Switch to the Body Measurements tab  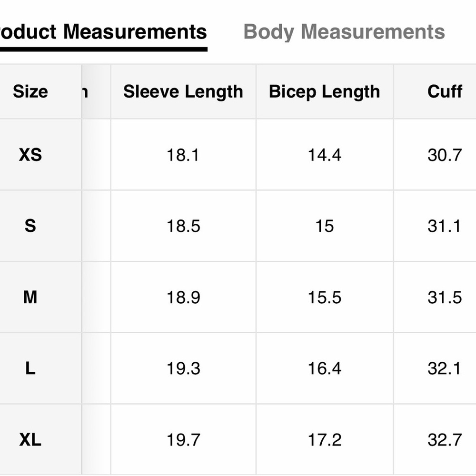point(344,32)
